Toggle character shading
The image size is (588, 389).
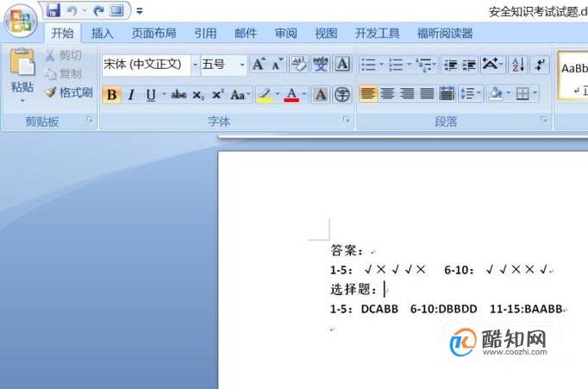(x=321, y=95)
